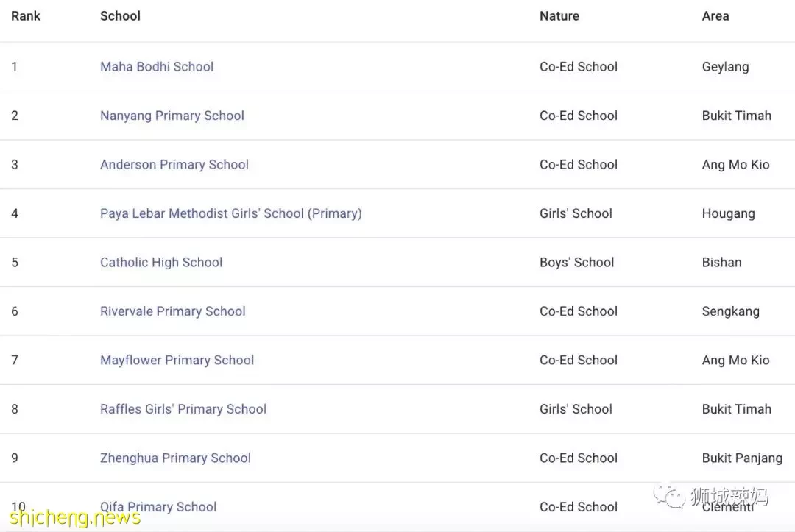
Task: Open the Mayflower Primary School link
Action: (177, 361)
